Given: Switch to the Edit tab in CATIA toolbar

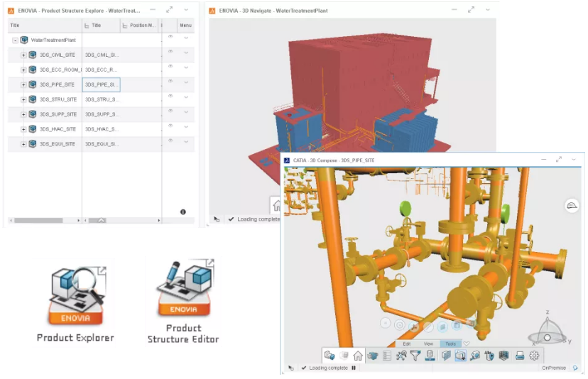Looking at the screenshot, I should click(407, 344).
